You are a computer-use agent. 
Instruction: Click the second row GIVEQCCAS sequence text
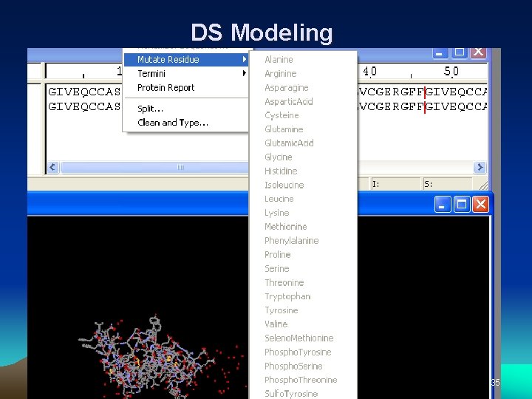[84, 106]
